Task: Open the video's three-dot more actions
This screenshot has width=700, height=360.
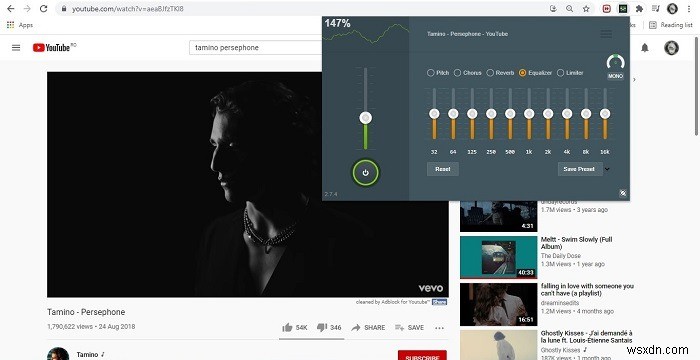Action: [439, 328]
